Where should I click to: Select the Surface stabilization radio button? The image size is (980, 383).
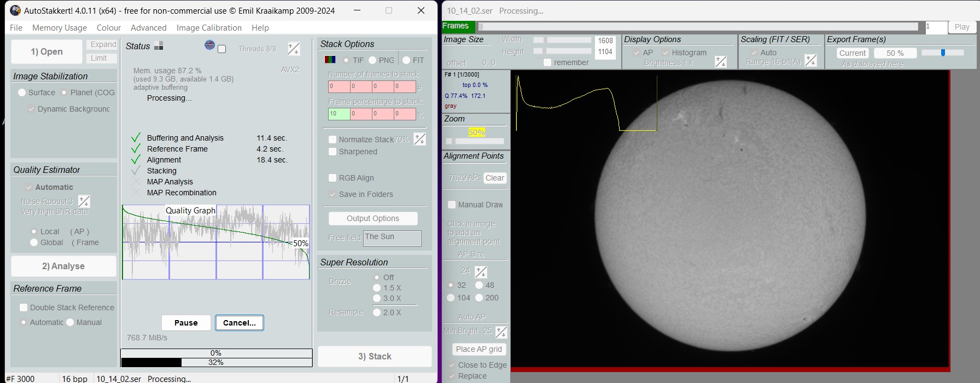[x=22, y=92]
